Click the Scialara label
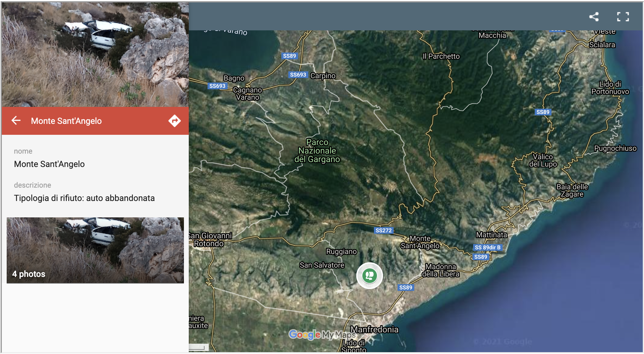 pos(602,45)
